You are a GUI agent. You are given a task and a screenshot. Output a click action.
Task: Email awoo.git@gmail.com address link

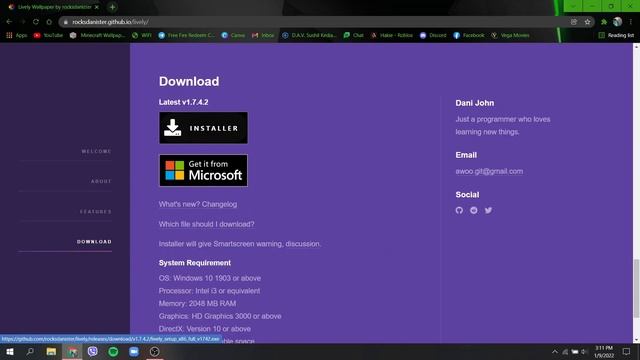489,171
